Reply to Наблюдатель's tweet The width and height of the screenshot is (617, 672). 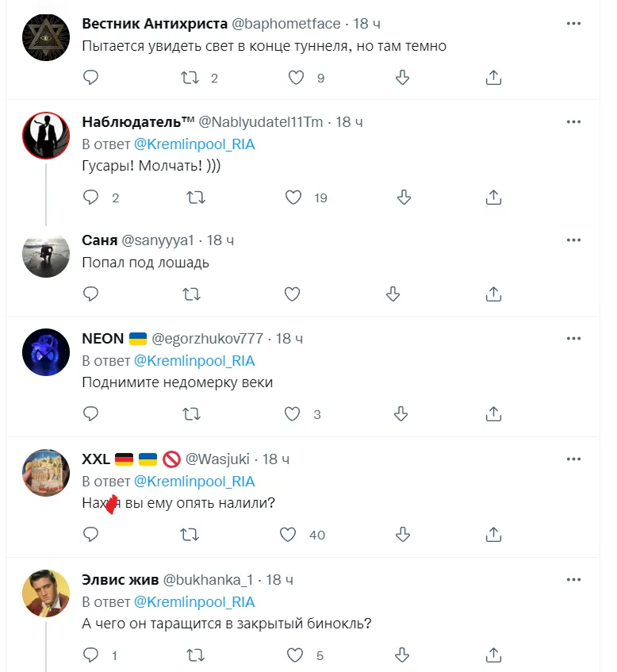click(x=90, y=197)
